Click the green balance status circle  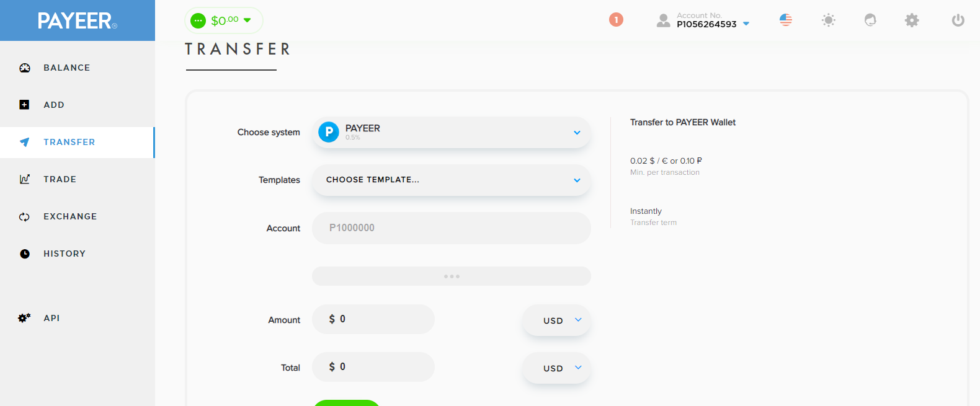point(198,20)
